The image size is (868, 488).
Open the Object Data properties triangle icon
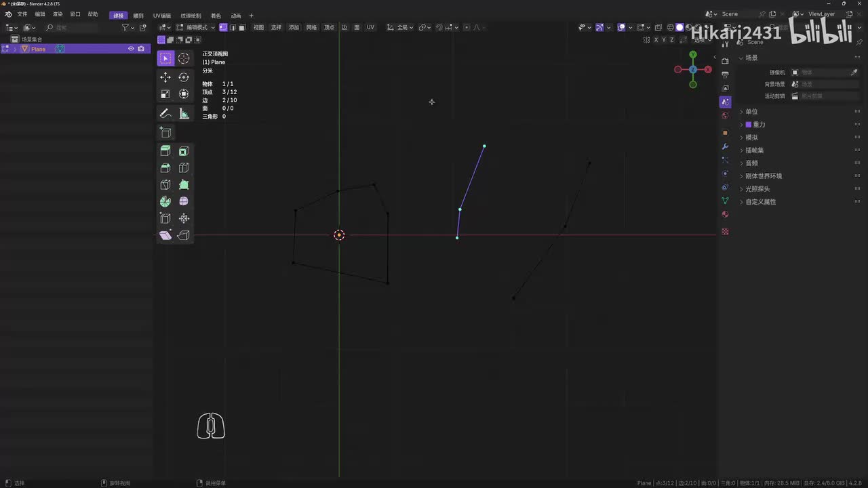(x=725, y=201)
